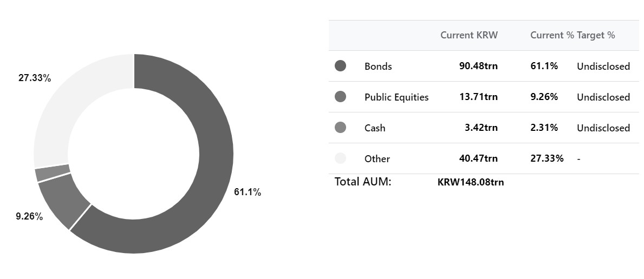Viewport: 644px width, 279px height.
Task: Click the 61.1% label beside the chart
Action: [x=248, y=192]
